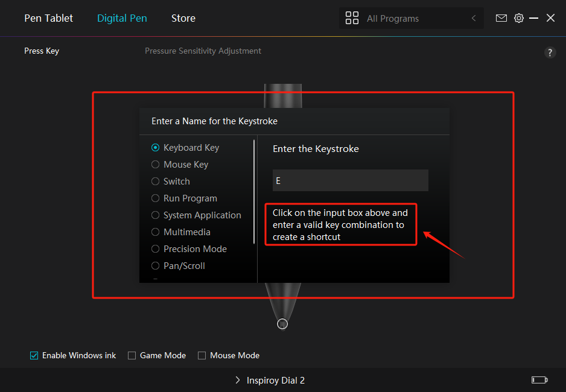566x392 pixels.
Task: Click the battery status icon
Action: 539,380
